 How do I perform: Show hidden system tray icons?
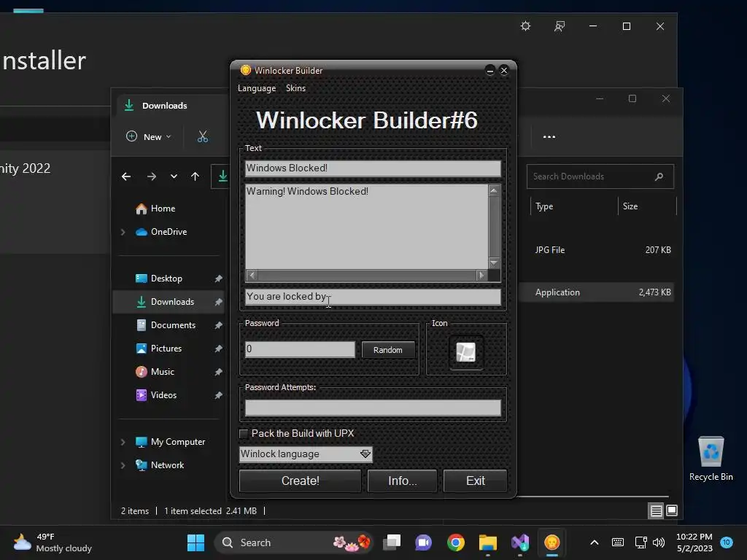(x=594, y=542)
